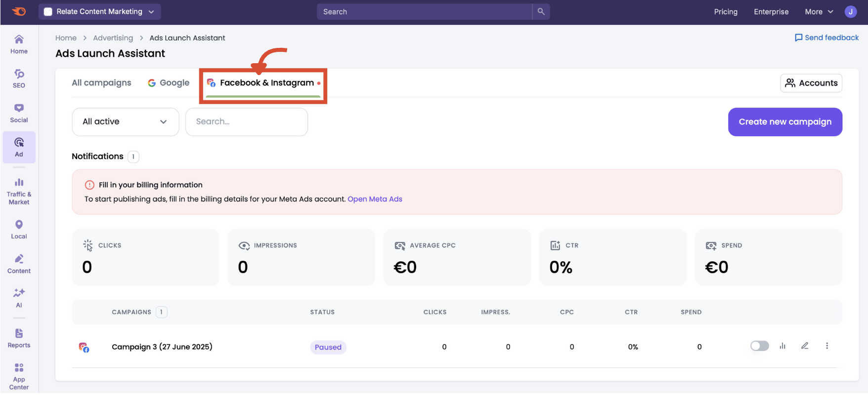
Task: Open the Traffic & Market sidebar section
Action: click(19, 191)
